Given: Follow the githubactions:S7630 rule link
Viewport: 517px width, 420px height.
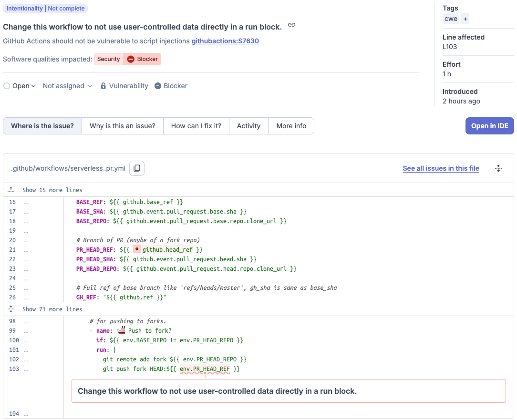Looking at the screenshot, I should [225, 41].
